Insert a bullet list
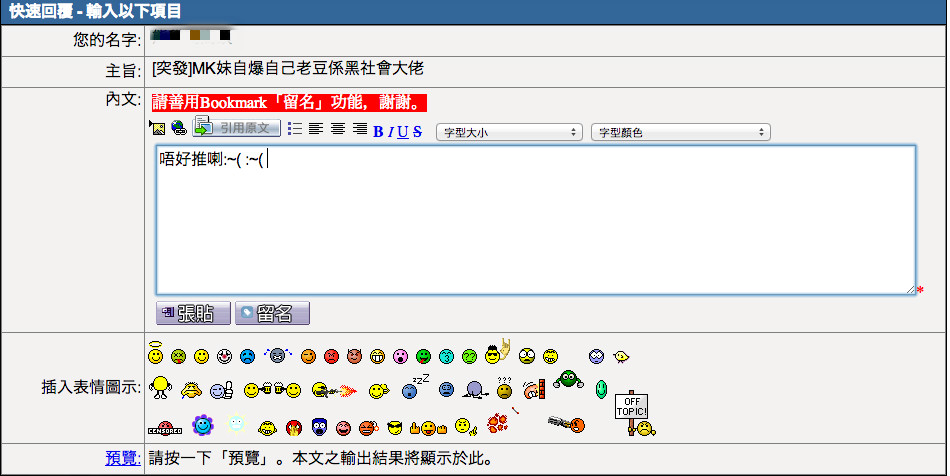This screenshot has width=950, height=476. tap(295, 128)
